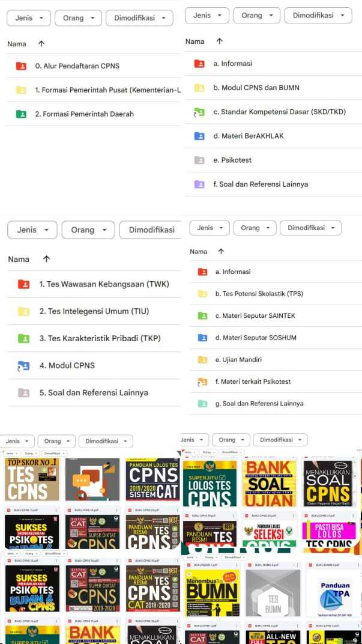The image size is (362, 644).
Task: Open the Bank Soal Ujian book cover
Action: coord(269,484)
